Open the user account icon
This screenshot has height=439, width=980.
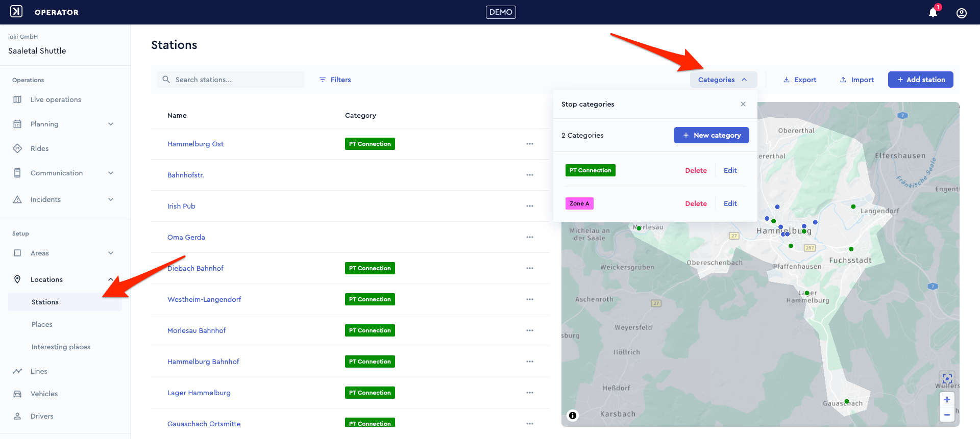pos(962,13)
